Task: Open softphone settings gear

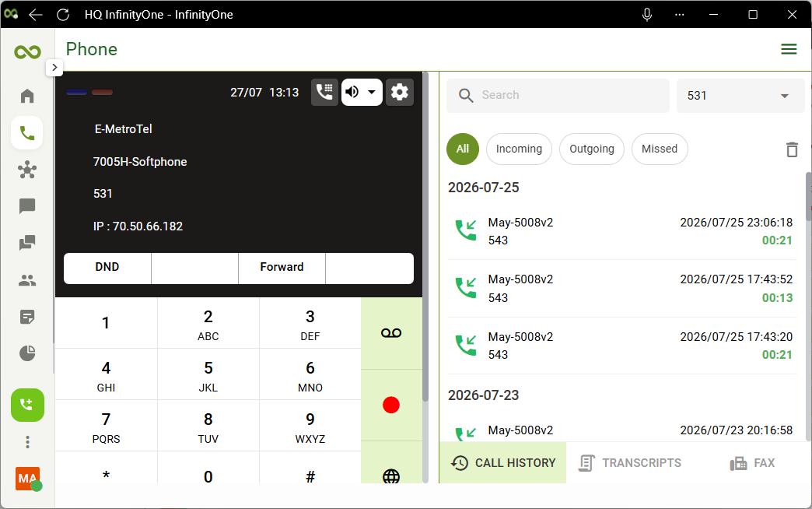Action: click(399, 93)
